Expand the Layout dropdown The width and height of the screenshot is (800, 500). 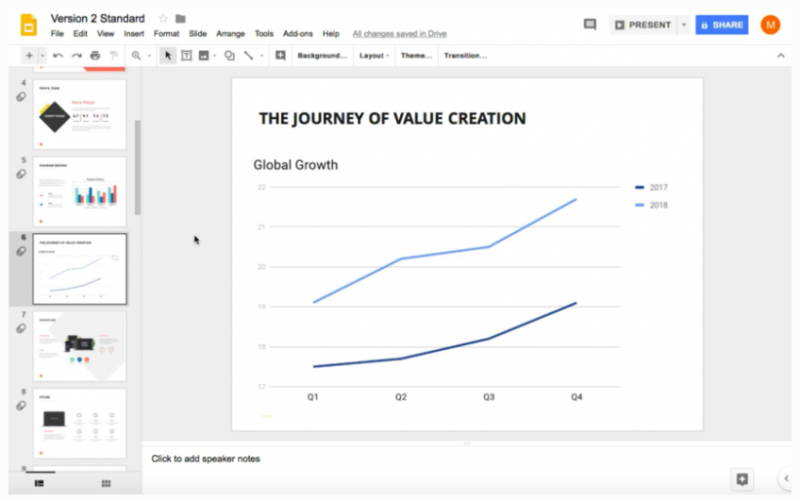(374, 56)
